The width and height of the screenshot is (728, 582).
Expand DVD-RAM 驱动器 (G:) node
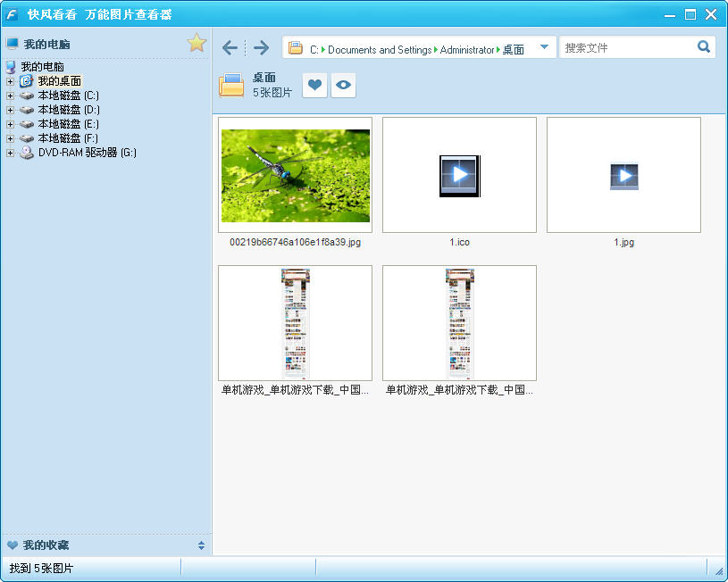[x=10, y=154]
